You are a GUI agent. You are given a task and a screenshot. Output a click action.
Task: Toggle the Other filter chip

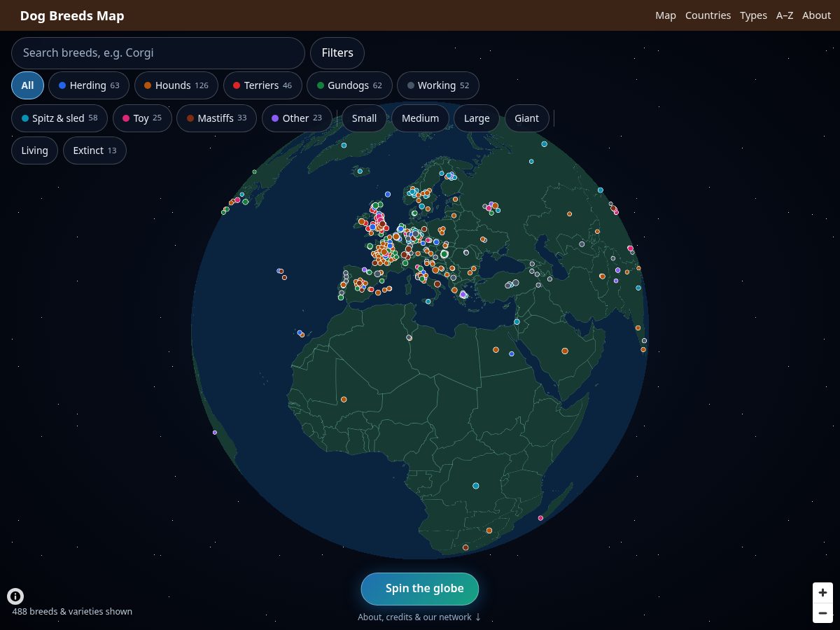coord(297,118)
